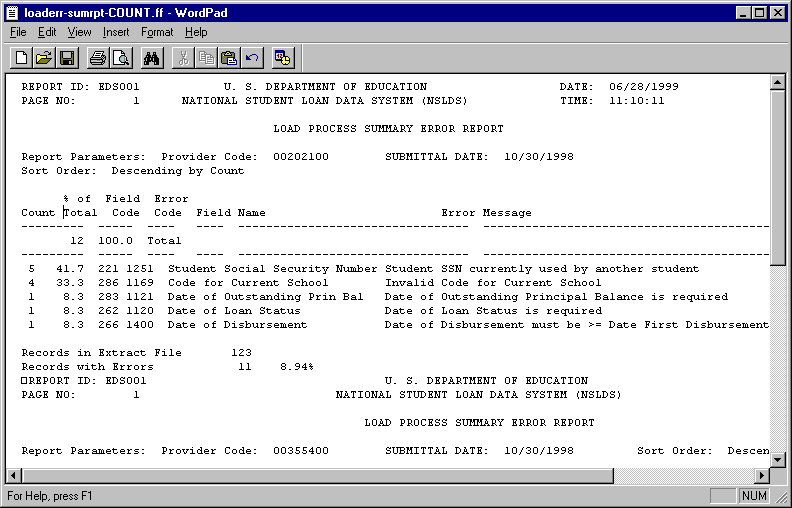Click the horizontal scrollbar thumb
The height and width of the screenshot is (508, 792).
tap(318, 475)
